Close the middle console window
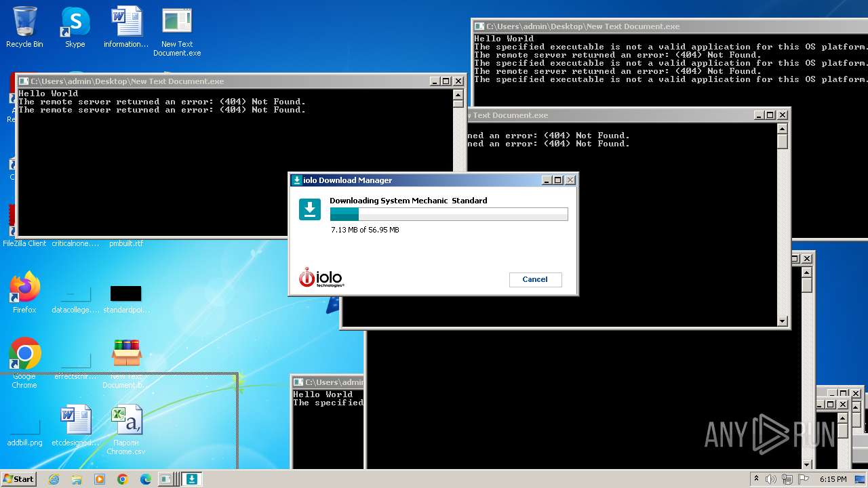Screen dimensions: 868x488 coord(782,115)
